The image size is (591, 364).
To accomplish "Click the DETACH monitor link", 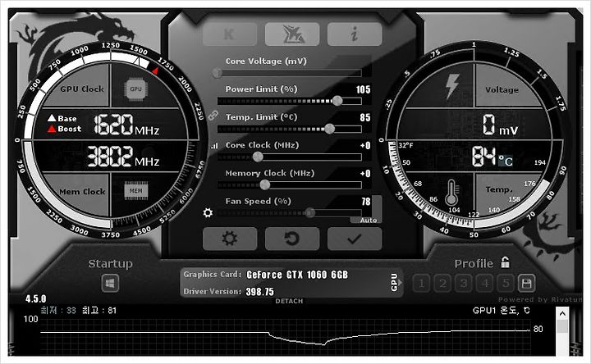I will coord(289,301).
